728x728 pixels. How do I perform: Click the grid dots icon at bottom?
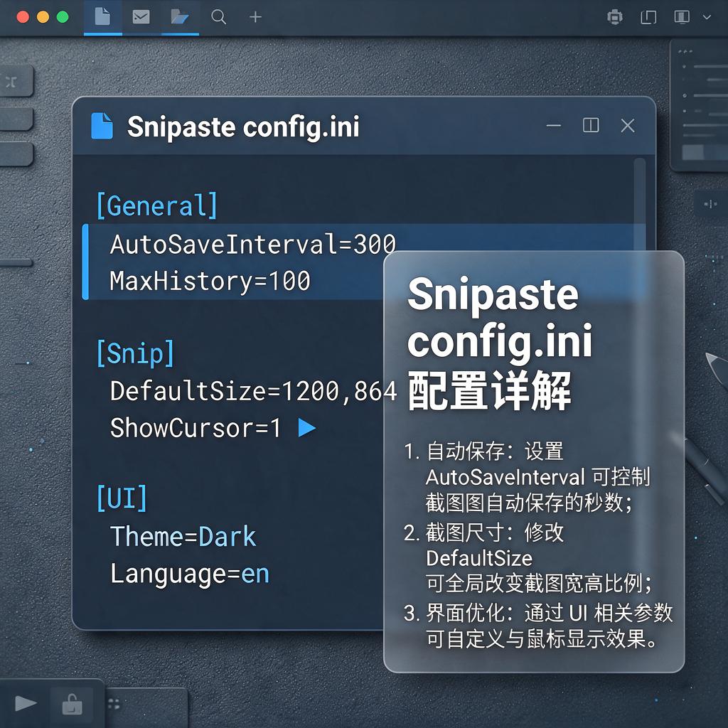[114, 704]
